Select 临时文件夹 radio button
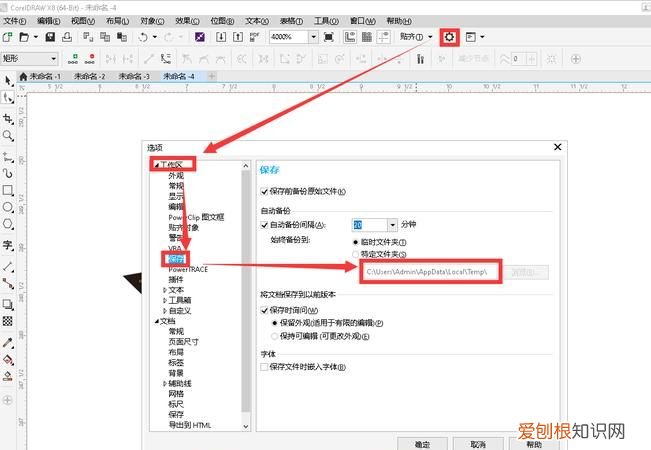This screenshot has width=651, height=450. (x=355, y=242)
